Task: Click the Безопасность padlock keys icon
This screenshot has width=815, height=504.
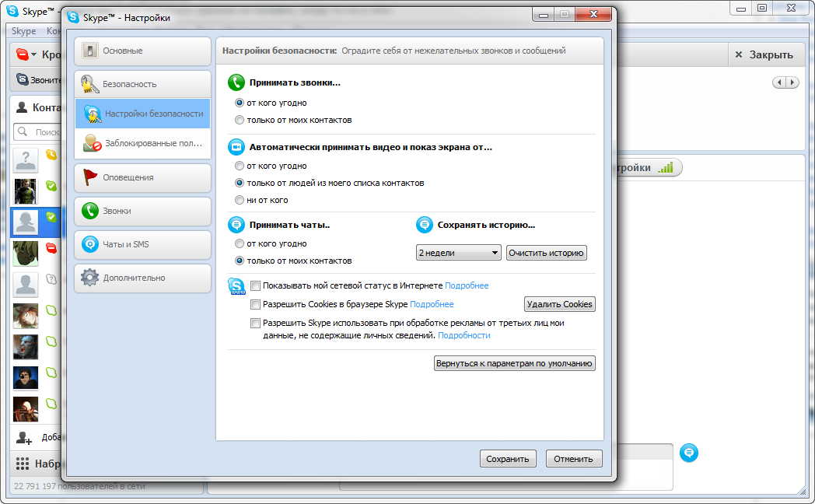Action: click(90, 84)
